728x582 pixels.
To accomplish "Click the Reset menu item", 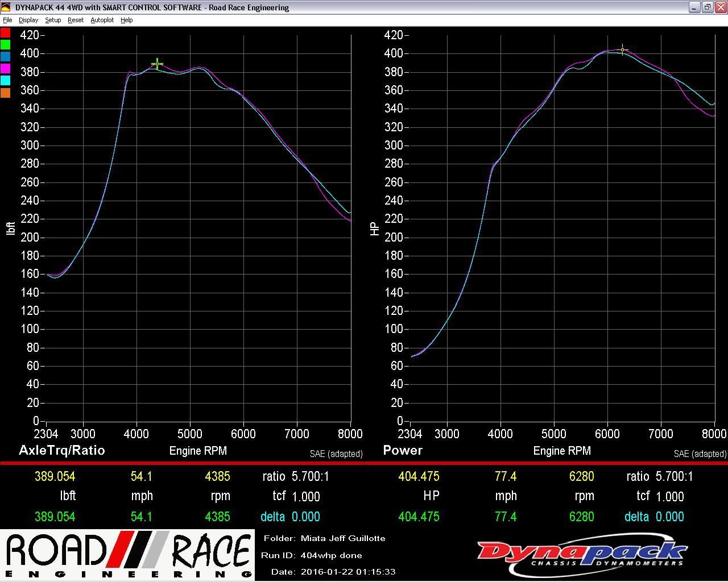I will pos(76,20).
